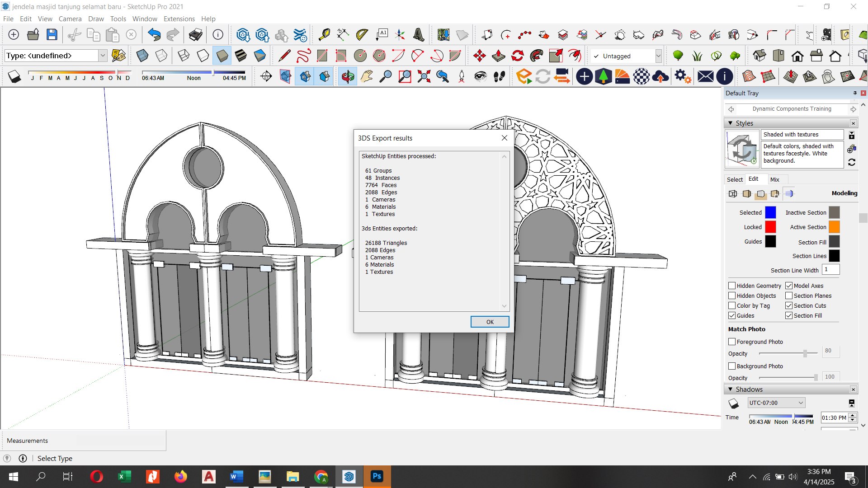Screen dimensions: 868x488
Task: Toggle Color by Tag checkbox
Action: tap(732, 305)
